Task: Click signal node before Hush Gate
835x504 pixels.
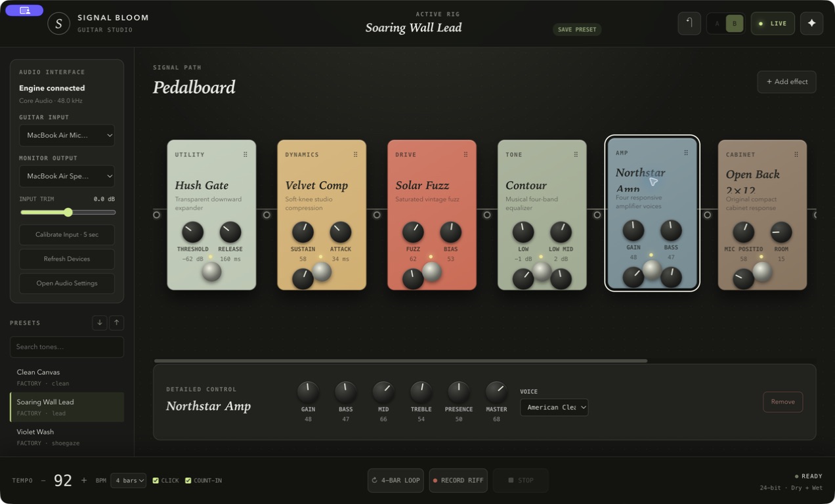Action: (x=156, y=215)
